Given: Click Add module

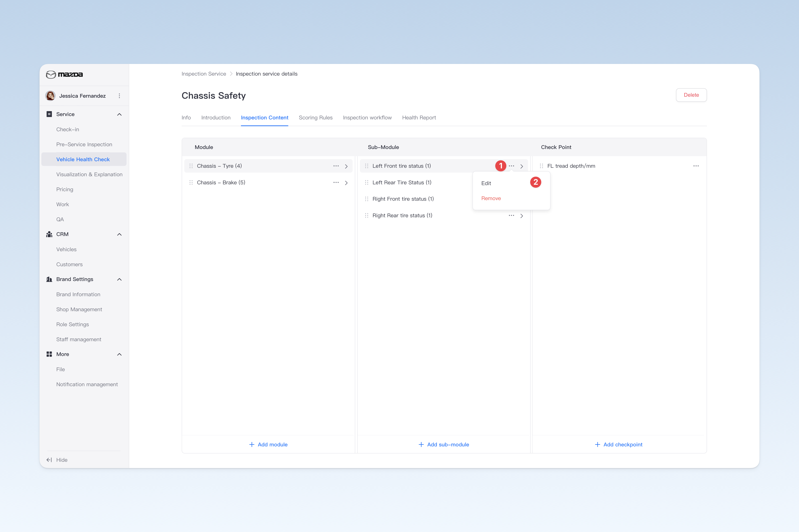Looking at the screenshot, I should (x=268, y=444).
